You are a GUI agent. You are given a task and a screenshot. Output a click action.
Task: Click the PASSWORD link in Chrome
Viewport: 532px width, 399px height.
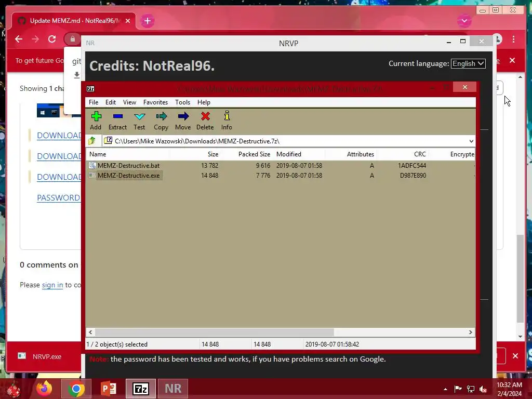click(58, 198)
